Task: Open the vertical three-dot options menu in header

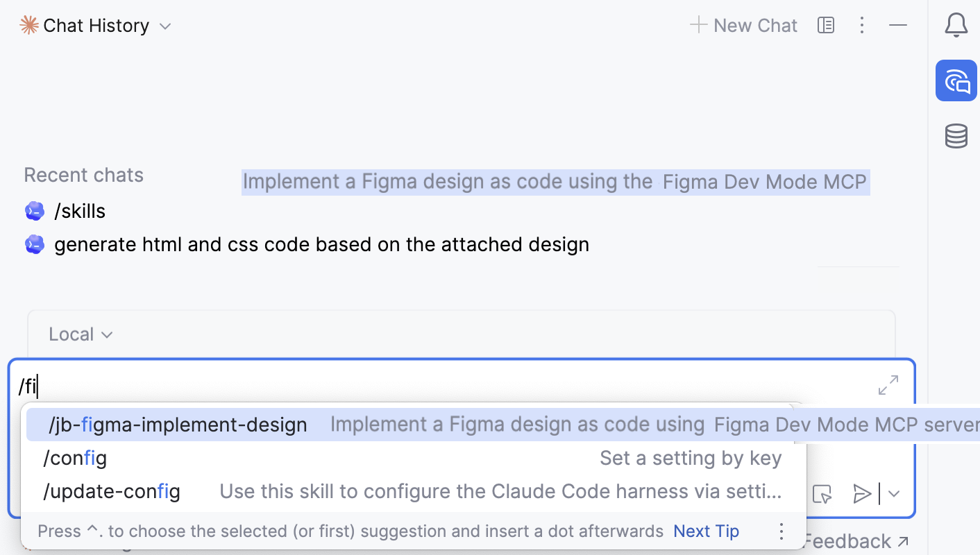Action: [862, 26]
